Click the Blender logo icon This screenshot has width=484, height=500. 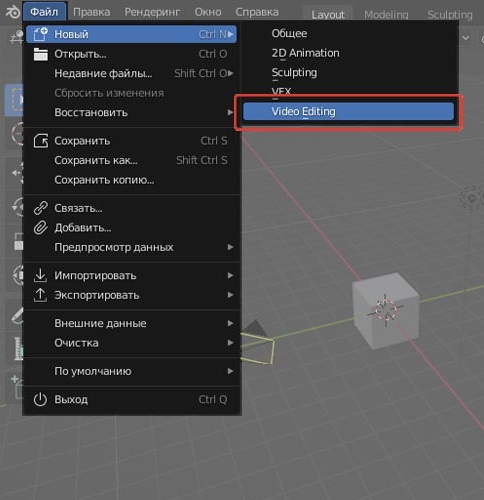[12, 12]
